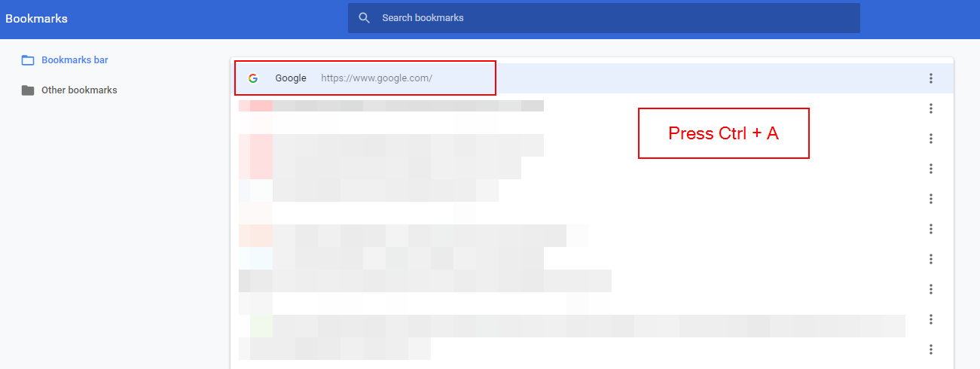This screenshot has height=369, width=980.
Task: Focus the Search bookmarks field
Action: coord(603,18)
